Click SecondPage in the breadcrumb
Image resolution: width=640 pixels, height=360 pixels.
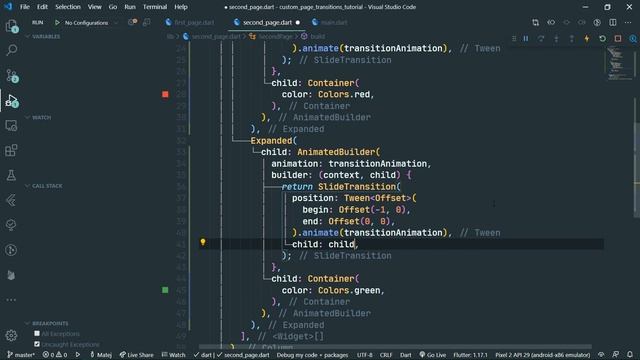276,36
